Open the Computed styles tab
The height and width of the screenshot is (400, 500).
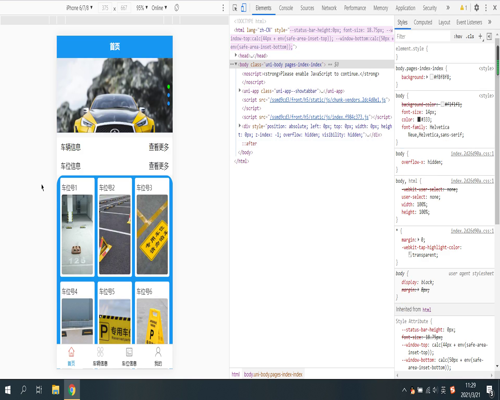pos(423,22)
